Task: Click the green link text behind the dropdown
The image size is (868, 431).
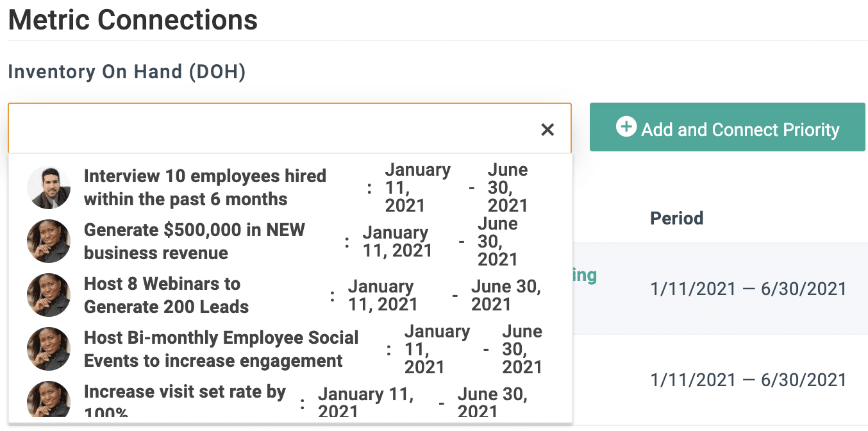Action: (585, 275)
